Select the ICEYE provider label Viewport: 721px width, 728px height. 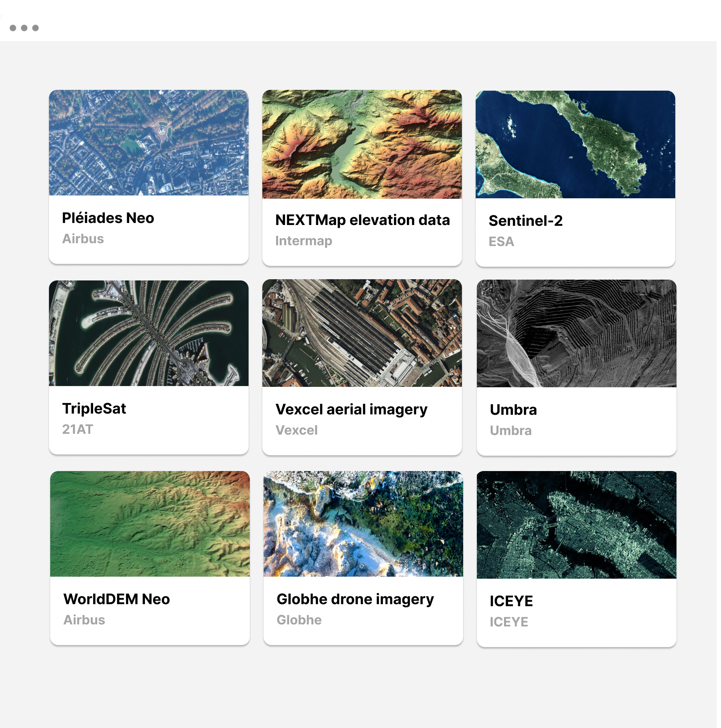[509, 622]
